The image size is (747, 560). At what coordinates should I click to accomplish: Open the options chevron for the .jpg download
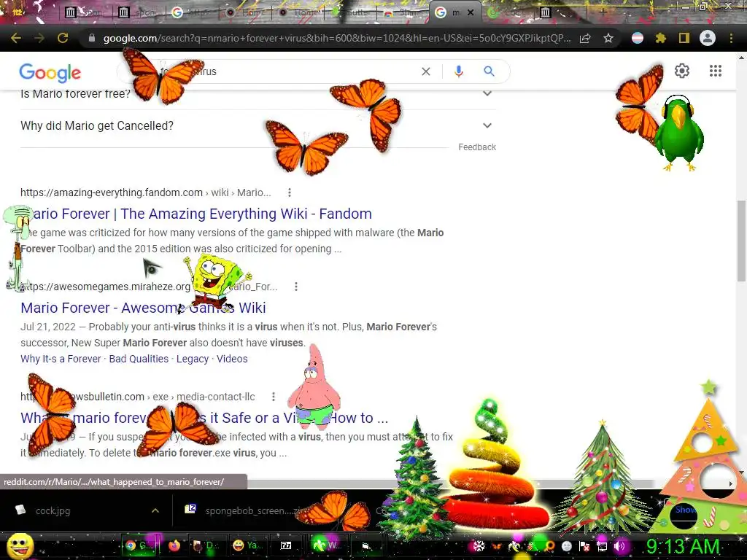155,510
